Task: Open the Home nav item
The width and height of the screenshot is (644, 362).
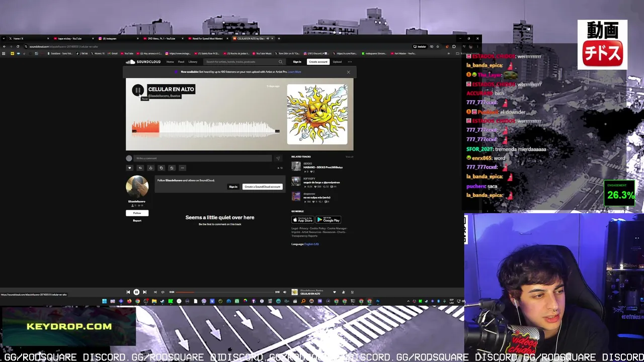Action: [170, 62]
